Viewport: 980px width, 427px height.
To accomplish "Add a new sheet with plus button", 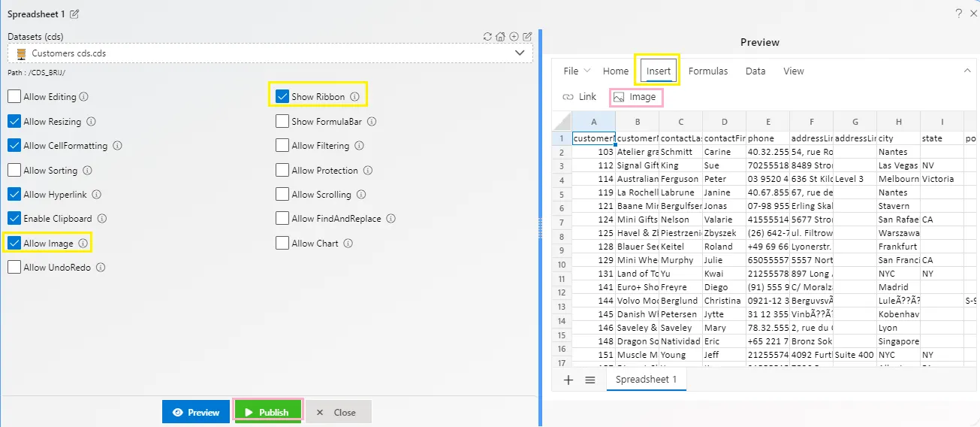I will point(568,380).
